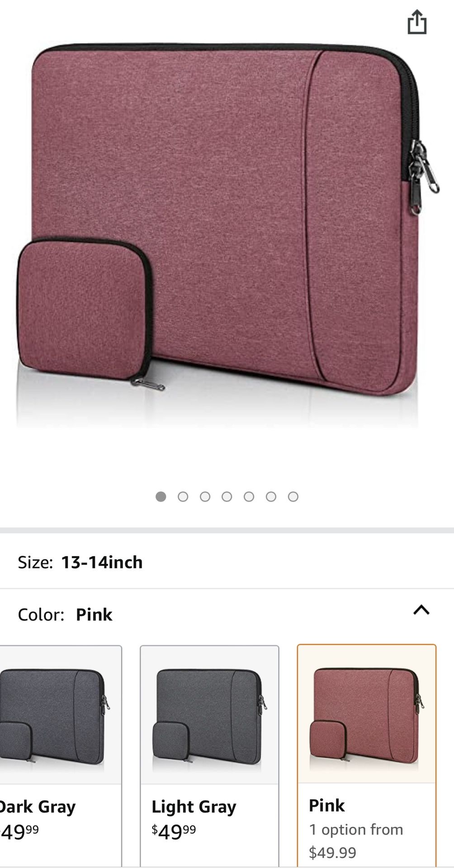Viewport: 454px width, 868px height.
Task: Tap the share icon
Action: point(417,22)
